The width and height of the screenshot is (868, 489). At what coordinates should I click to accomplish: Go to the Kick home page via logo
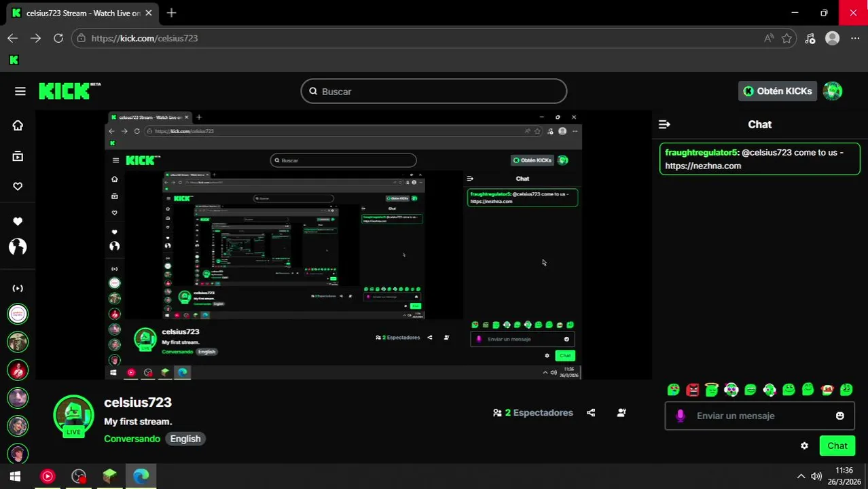(x=69, y=91)
